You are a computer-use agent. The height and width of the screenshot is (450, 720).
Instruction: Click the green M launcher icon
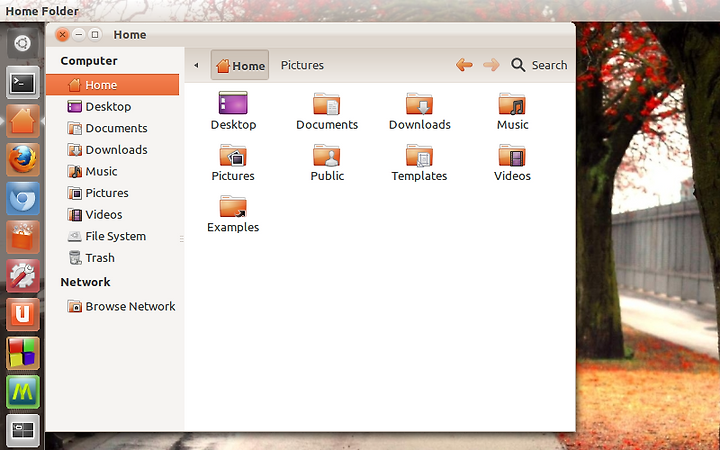(x=22, y=392)
